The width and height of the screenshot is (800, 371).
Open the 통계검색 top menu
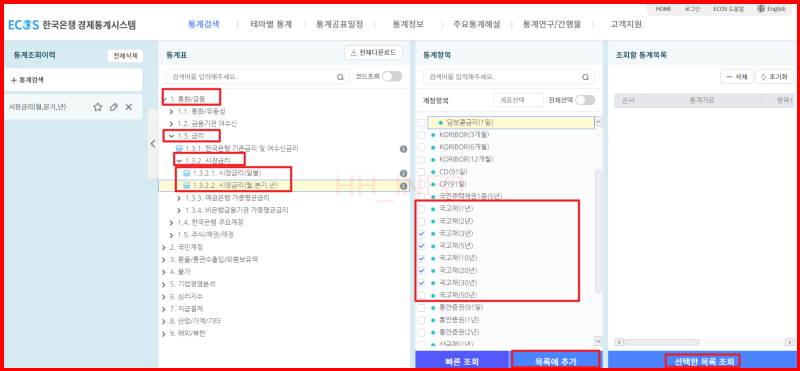[x=204, y=24]
